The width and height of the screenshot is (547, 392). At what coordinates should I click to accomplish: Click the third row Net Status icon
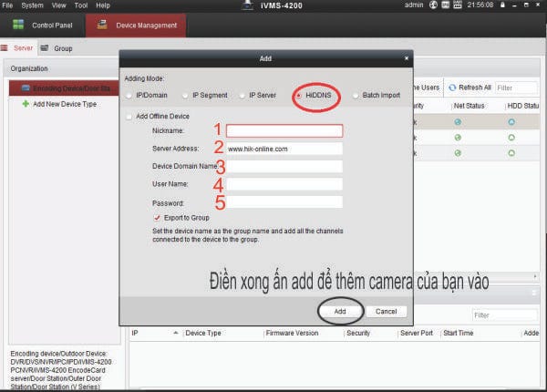point(458,153)
